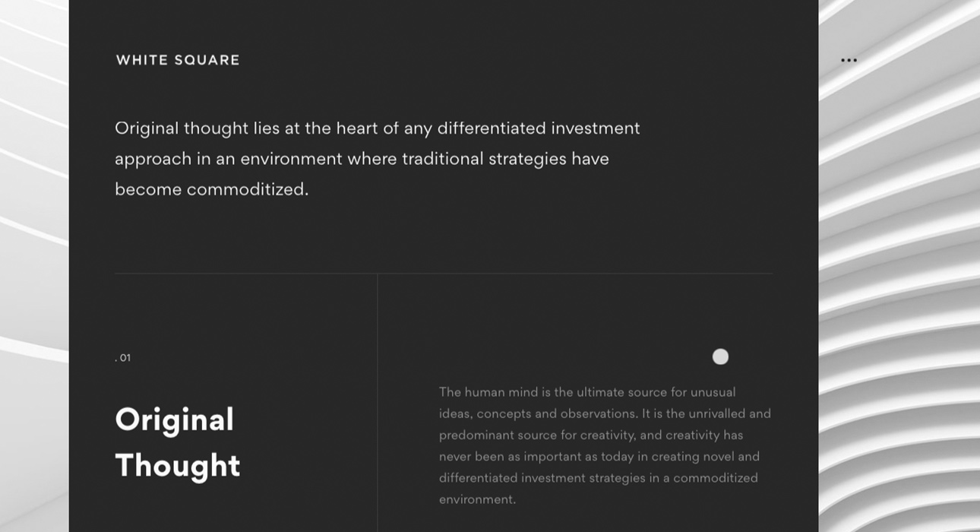980x532 pixels.
Task: Click the 'Original Thought' heading
Action: tap(177, 442)
